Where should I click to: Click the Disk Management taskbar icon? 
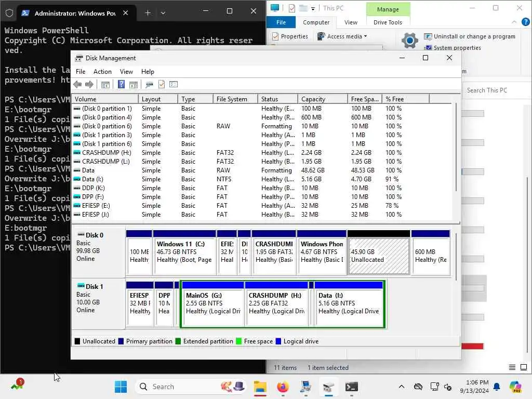(x=328, y=387)
